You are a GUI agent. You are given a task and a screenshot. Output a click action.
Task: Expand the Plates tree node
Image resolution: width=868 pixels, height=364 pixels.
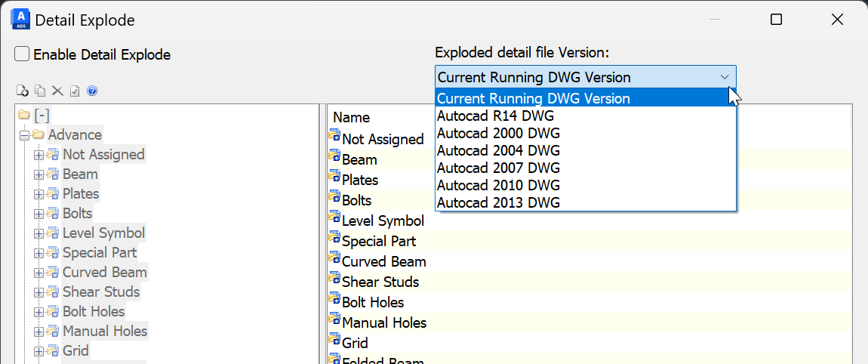pyautogui.click(x=38, y=194)
